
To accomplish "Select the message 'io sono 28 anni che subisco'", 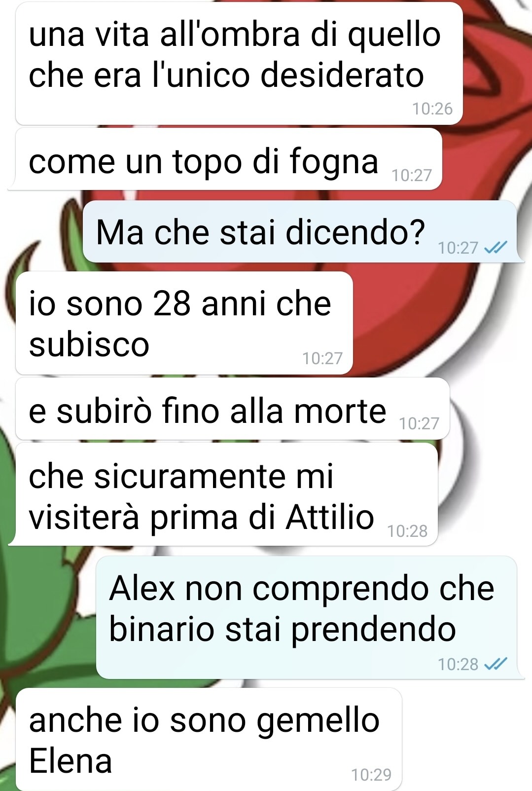I will click(184, 323).
